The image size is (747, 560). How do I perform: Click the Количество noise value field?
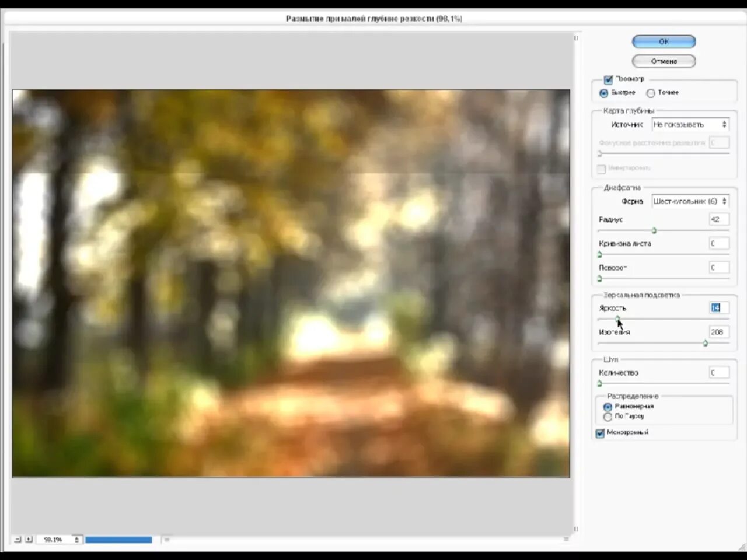click(719, 372)
